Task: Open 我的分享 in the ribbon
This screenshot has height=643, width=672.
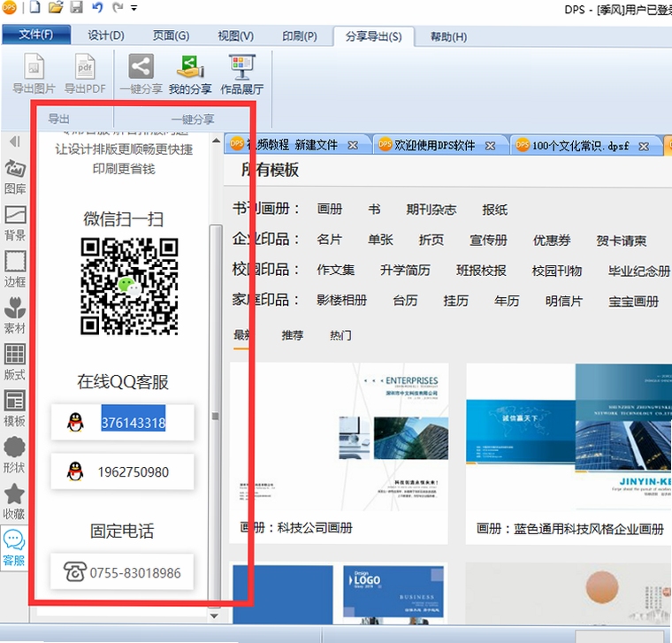Action: [190, 73]
